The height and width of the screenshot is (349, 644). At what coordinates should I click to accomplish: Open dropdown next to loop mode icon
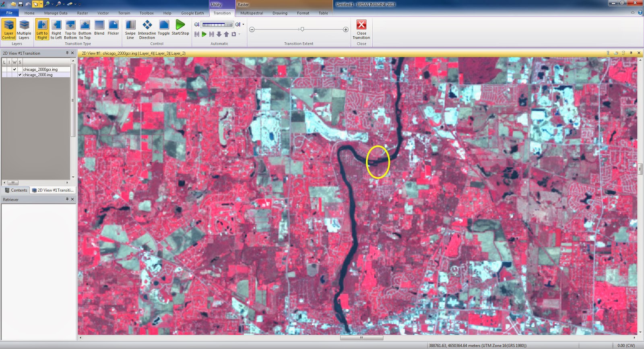click(239, 34)
